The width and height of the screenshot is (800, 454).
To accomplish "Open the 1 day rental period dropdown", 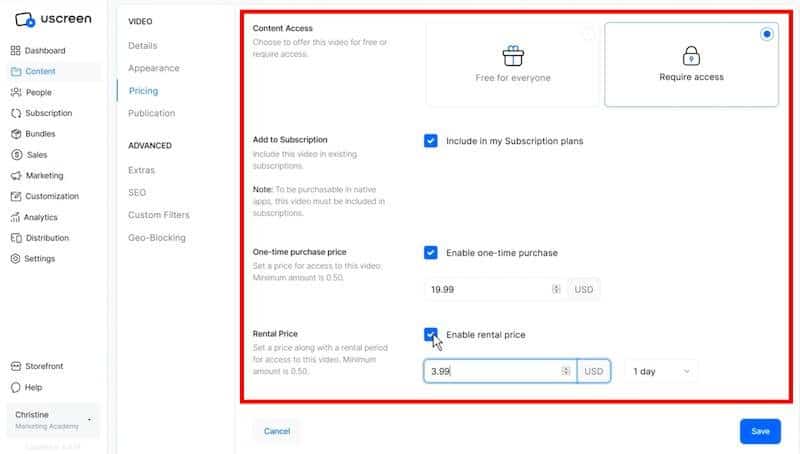I will 660,371.
